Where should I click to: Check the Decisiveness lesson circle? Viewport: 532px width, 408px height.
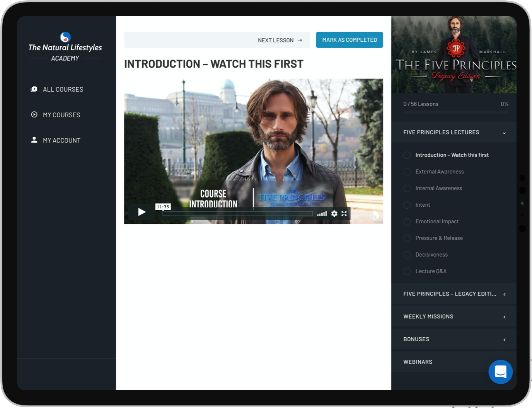[407, 255]
